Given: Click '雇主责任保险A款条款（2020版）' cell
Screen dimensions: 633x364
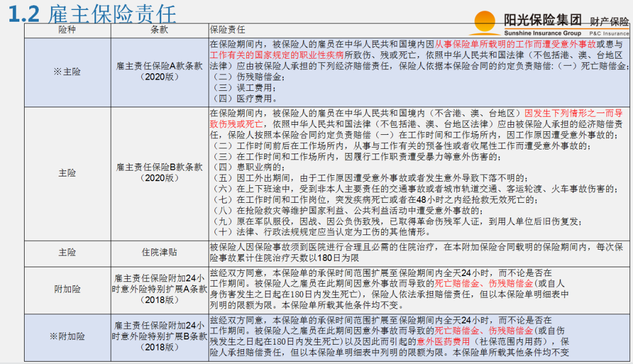Looking at the screenshot, I should pyautogui.click(x=159, y=72).
